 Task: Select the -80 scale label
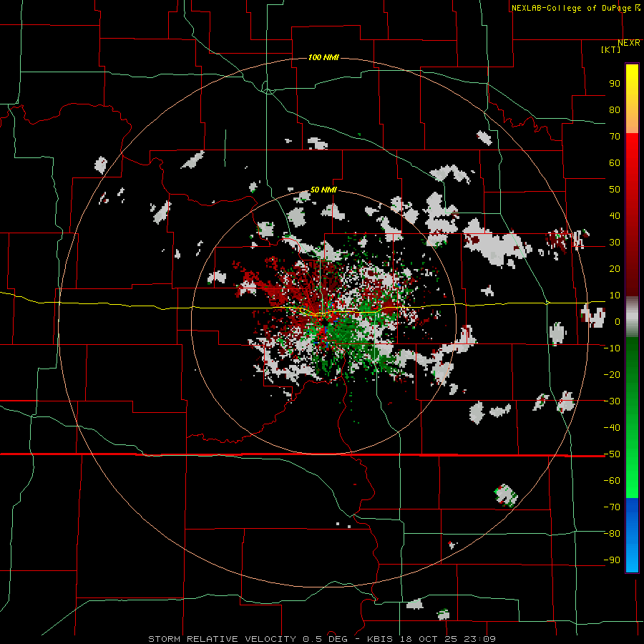(x=612, y=534)
